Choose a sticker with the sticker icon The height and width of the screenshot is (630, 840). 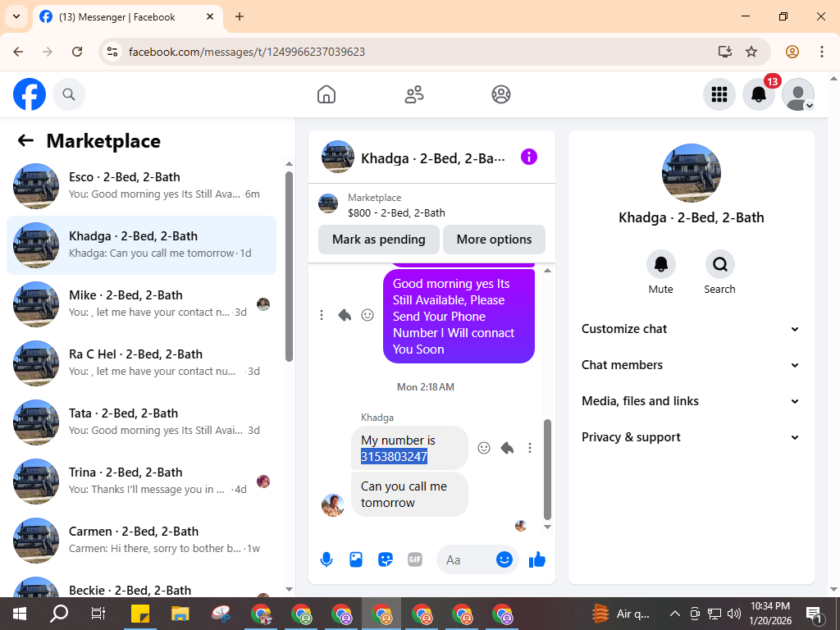click(x=386, y=559)
